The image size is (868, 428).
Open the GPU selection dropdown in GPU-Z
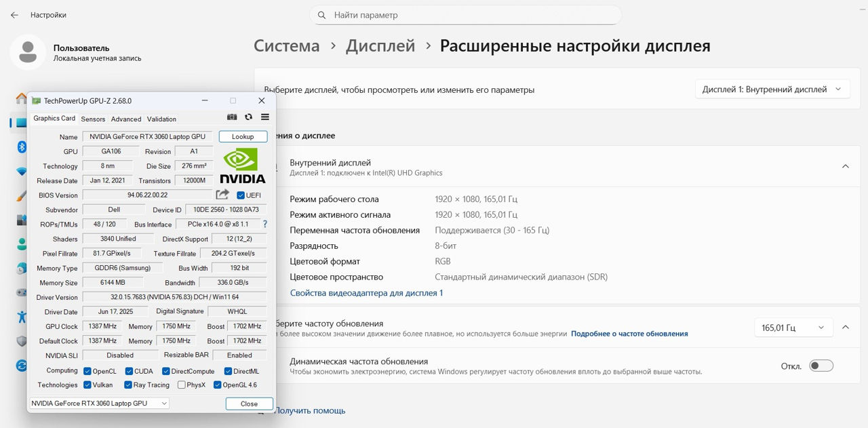99,404
